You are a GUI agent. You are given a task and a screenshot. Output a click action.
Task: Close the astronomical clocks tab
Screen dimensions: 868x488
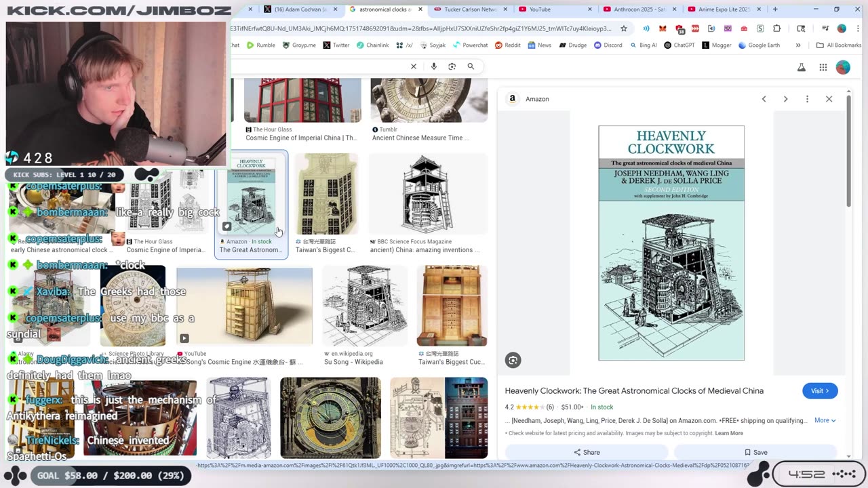[x=420, y=9]
